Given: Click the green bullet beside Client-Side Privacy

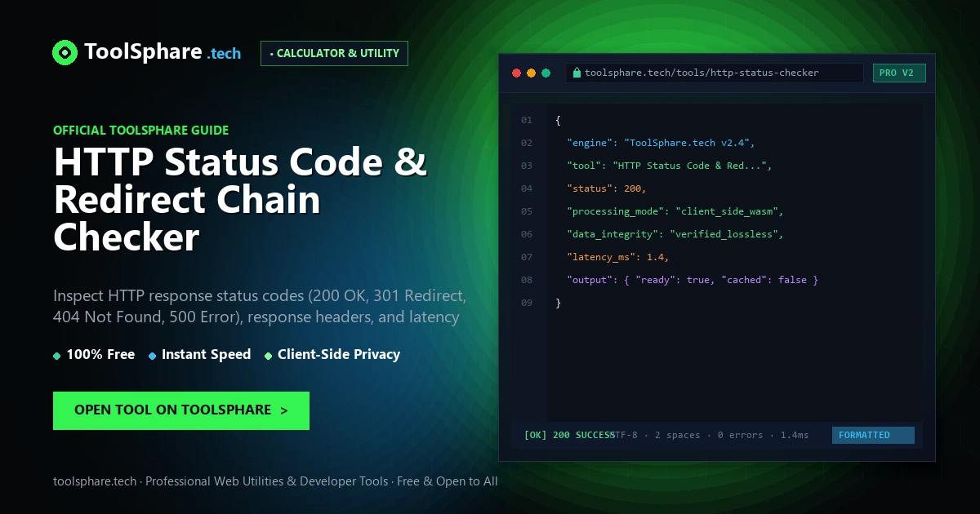Looking at the screenshot, I should pos(268,356).
